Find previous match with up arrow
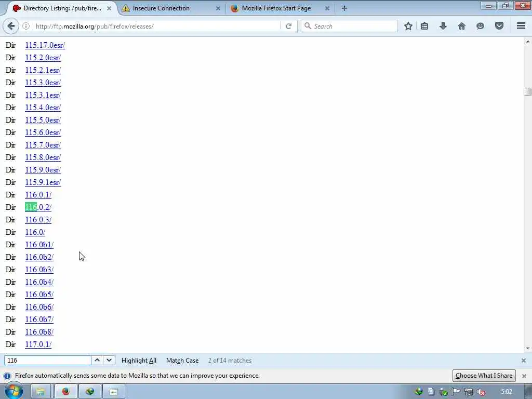Screen dimensions: 532x399 point(97,360)
